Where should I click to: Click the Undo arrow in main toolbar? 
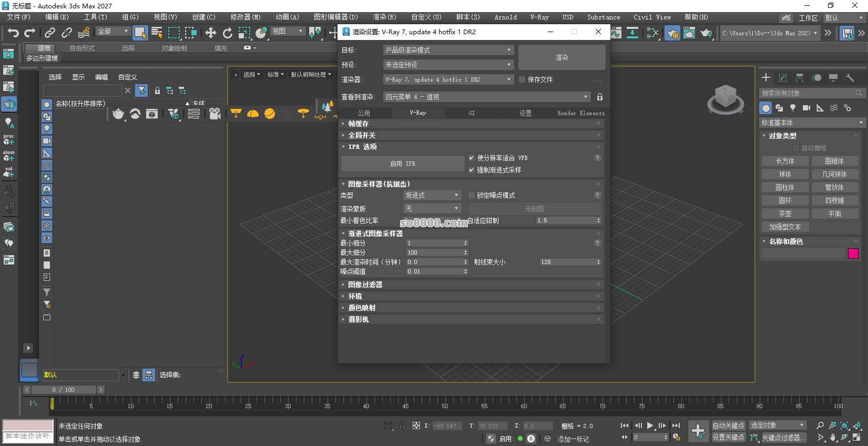[13, 33]
